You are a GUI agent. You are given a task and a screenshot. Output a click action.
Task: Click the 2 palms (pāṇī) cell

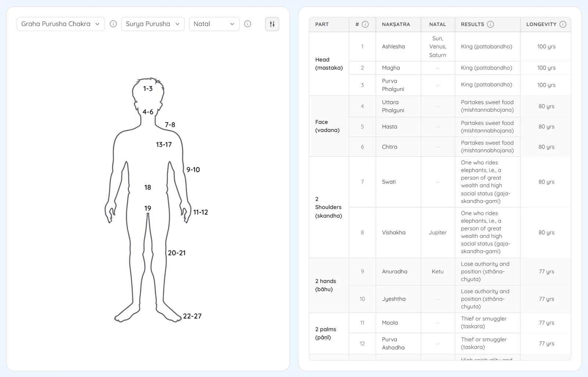329,333
